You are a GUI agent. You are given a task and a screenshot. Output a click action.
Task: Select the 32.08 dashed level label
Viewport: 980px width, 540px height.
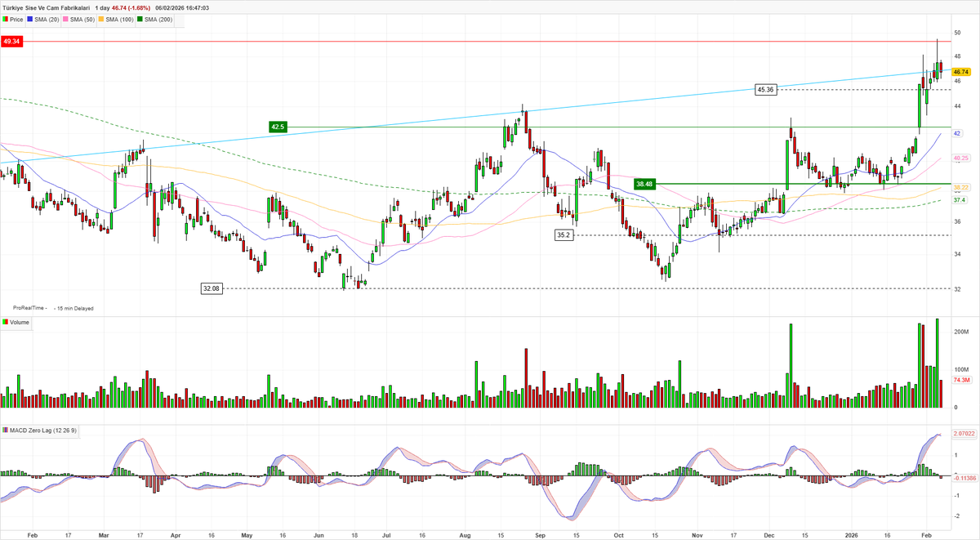tap(212, 288)
